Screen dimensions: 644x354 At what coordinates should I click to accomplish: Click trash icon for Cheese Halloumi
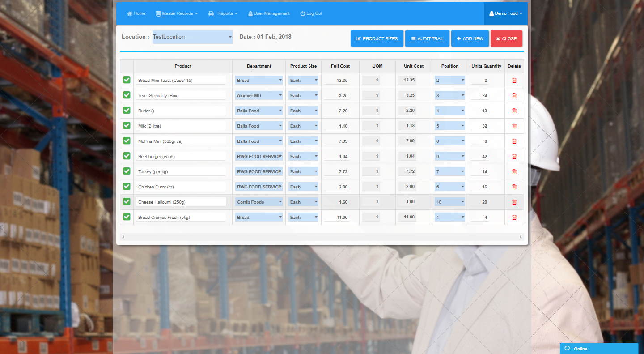pyautogui.click(x=514, y=202)
